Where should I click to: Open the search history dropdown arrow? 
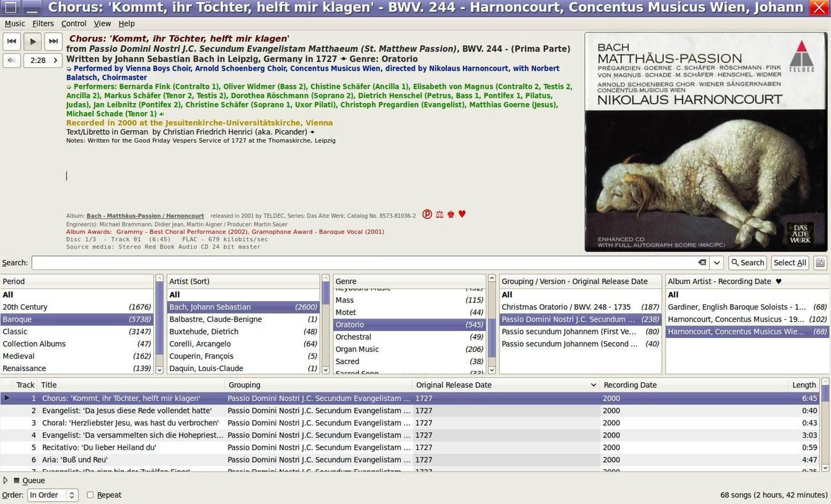click(717, 263)
